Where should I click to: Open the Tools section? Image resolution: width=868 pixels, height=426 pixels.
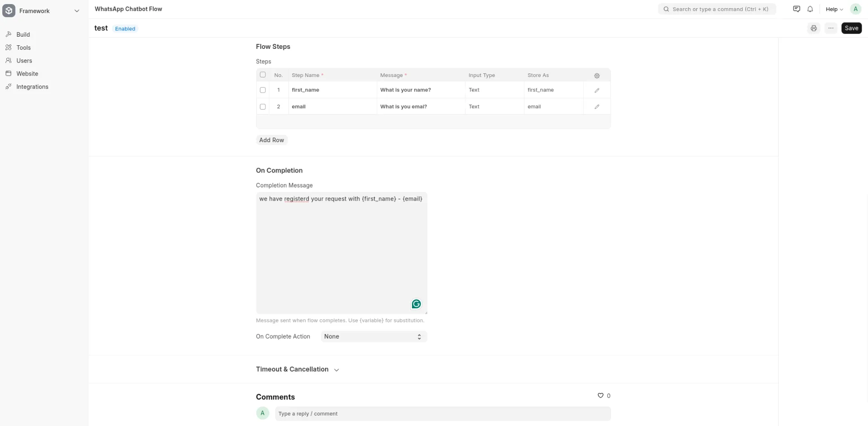tap(24, 48)
